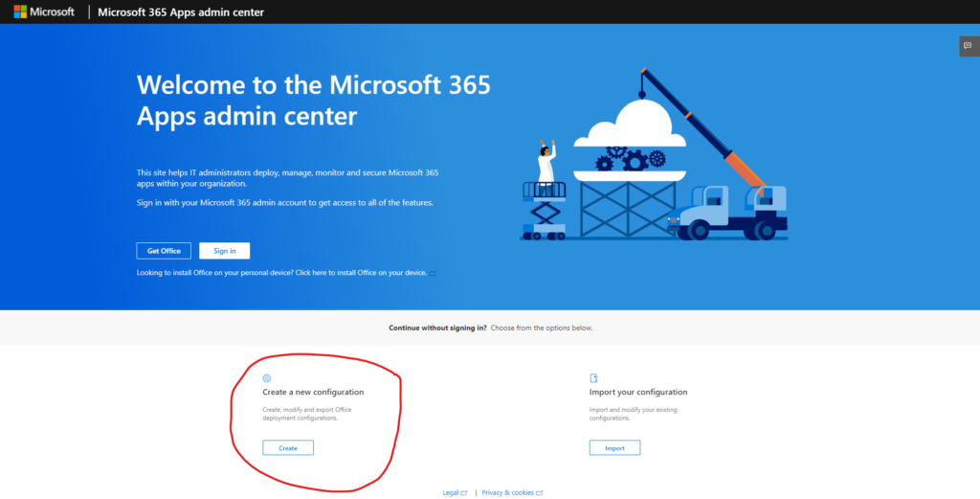Select the Create a new configuration heading

pos(313,392)
